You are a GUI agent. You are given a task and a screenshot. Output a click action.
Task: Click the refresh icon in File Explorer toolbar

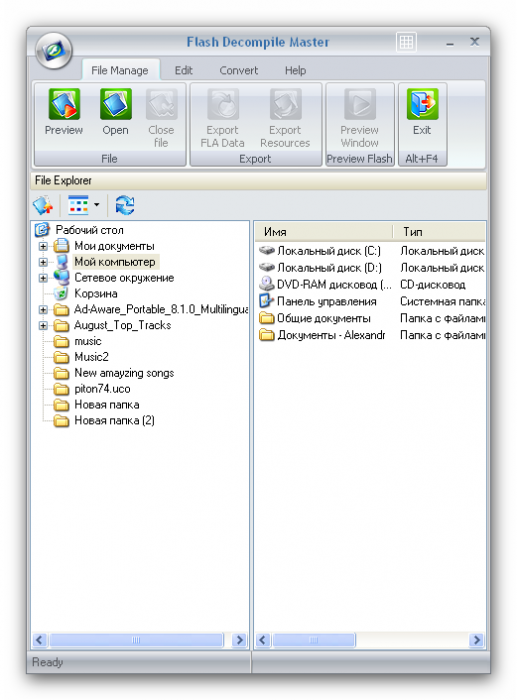125,205
